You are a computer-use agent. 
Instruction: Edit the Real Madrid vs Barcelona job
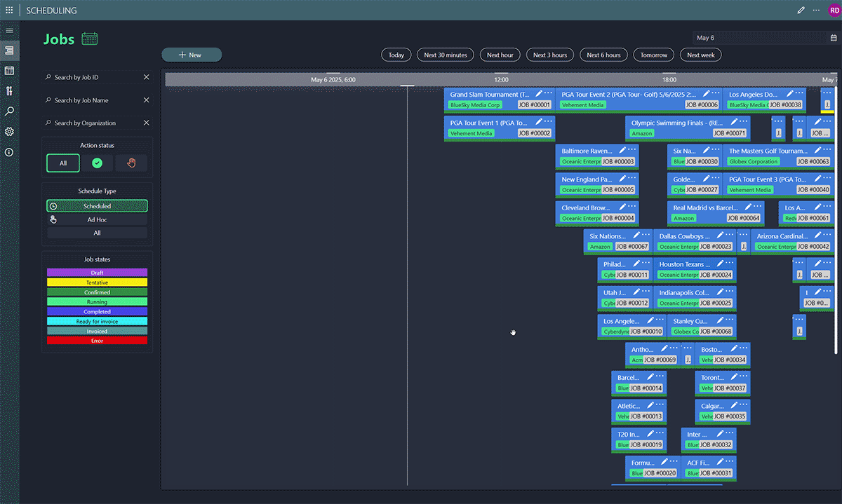(748, 207)
